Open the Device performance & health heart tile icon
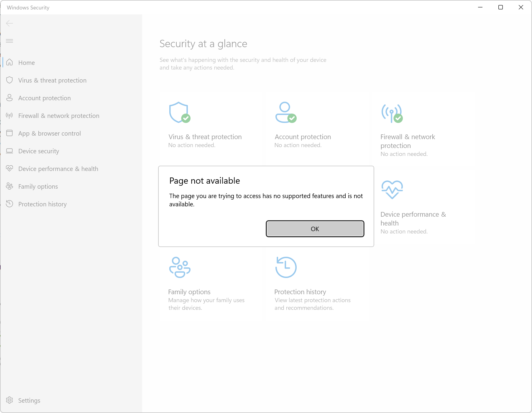This screenshot has width=532, height=413. (x=392, y=190)
